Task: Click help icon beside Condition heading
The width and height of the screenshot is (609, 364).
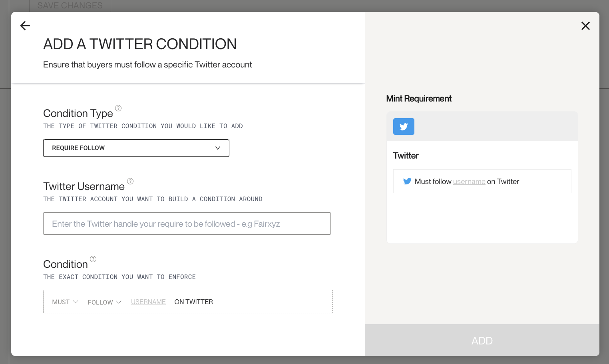Action: [x=93, y=259]
